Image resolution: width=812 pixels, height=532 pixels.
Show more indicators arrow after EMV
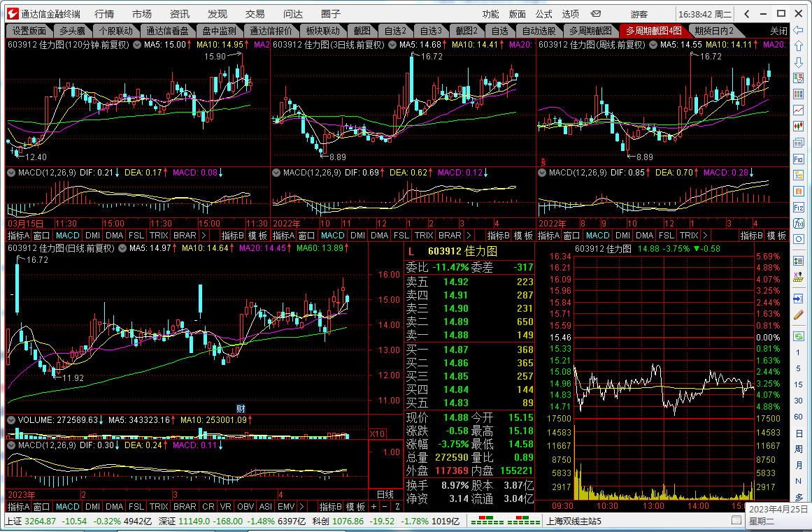(x=302, y=507)
